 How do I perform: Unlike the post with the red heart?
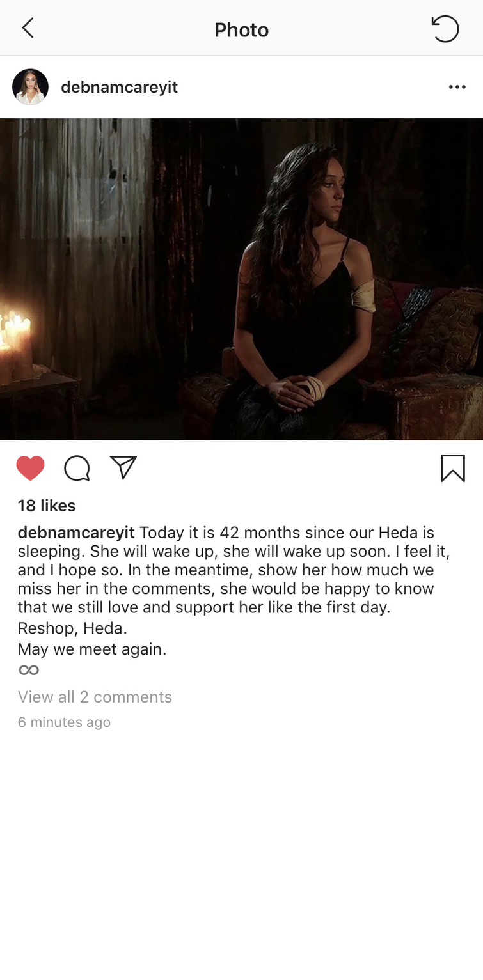pyautogui.click(x=30, y=468)
